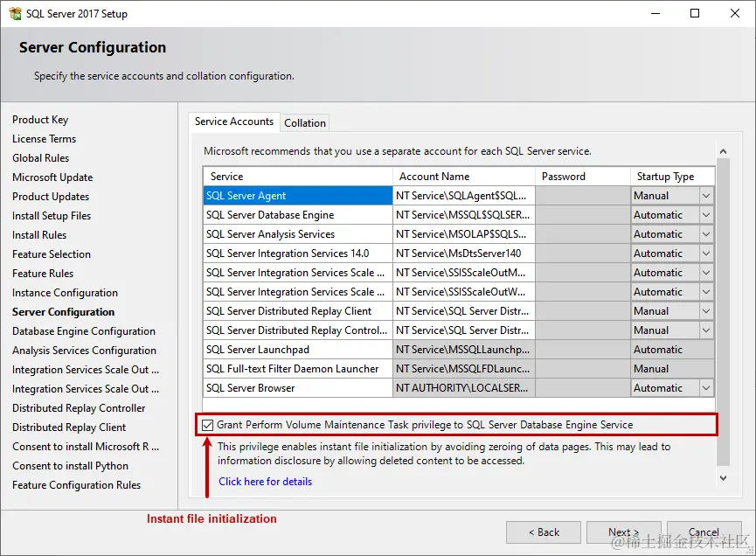This screenshot has width=756, height=556.
Task: Select SQL Server Distributed Replay Client cell
Action: (x=297, y=311)
